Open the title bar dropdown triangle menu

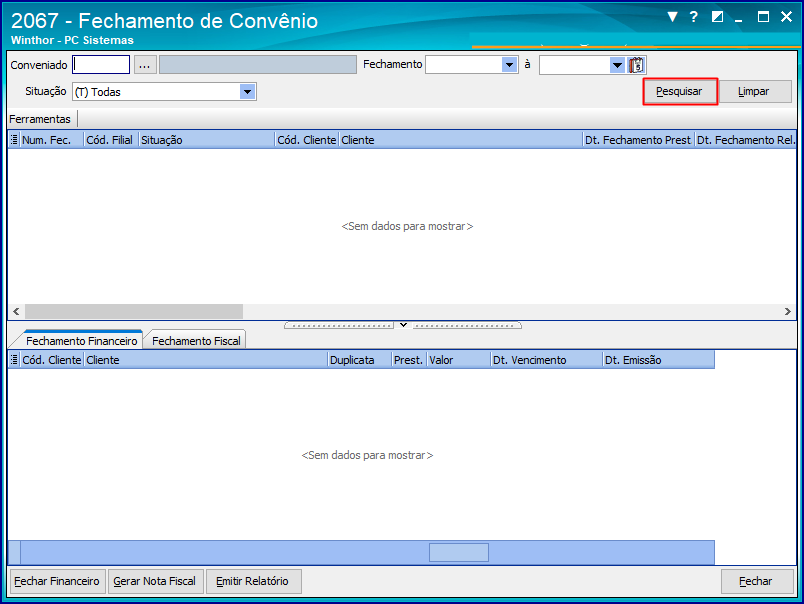coord(672,17)
